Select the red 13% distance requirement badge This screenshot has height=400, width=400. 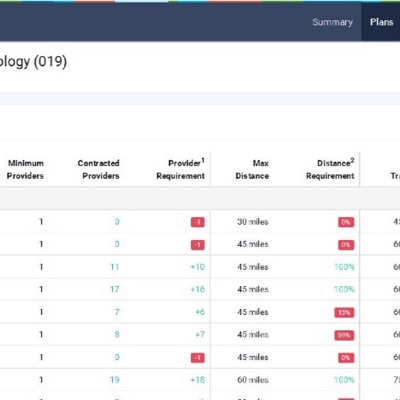pos(344,312)
